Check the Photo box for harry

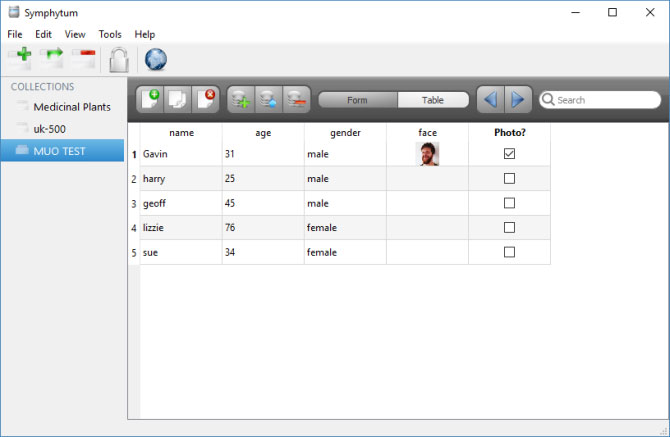click(509, 178)
